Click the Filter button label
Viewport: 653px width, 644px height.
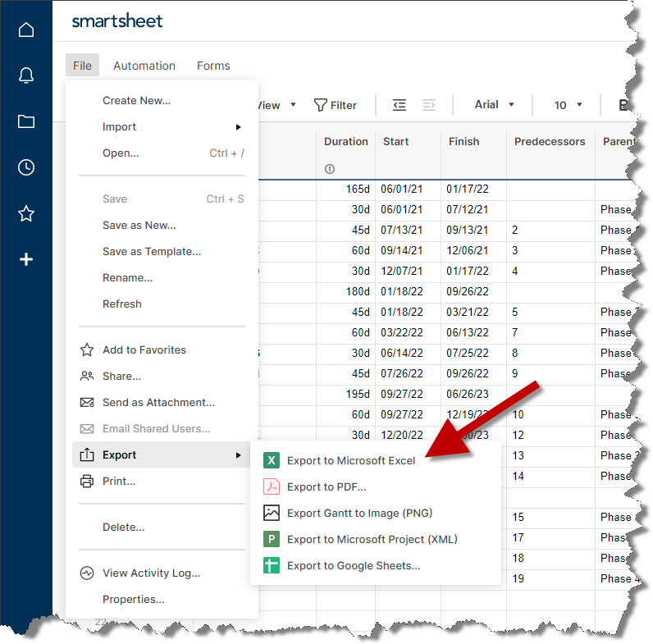pyautogui.click(x=344, y=105)
